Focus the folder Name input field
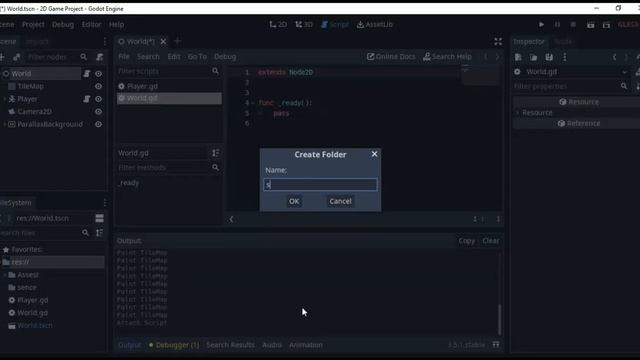This screenshot has height=360, width=640. coord(320,185)
